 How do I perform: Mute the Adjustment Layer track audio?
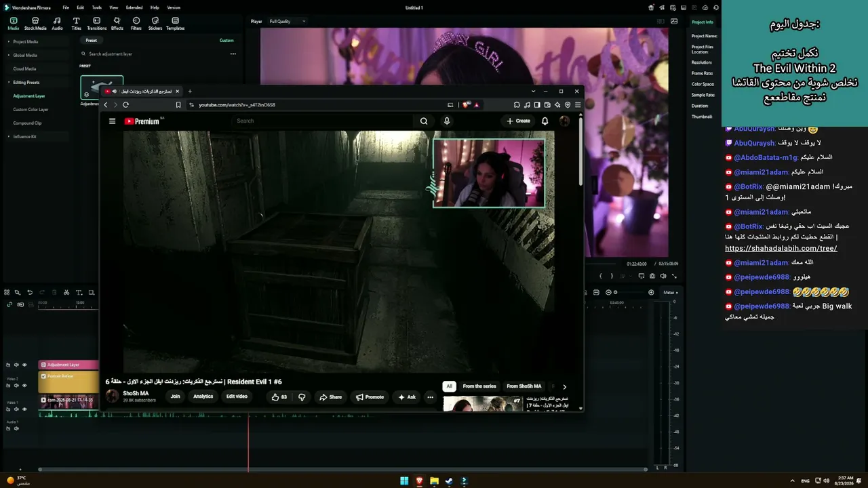tap(16, 365)
